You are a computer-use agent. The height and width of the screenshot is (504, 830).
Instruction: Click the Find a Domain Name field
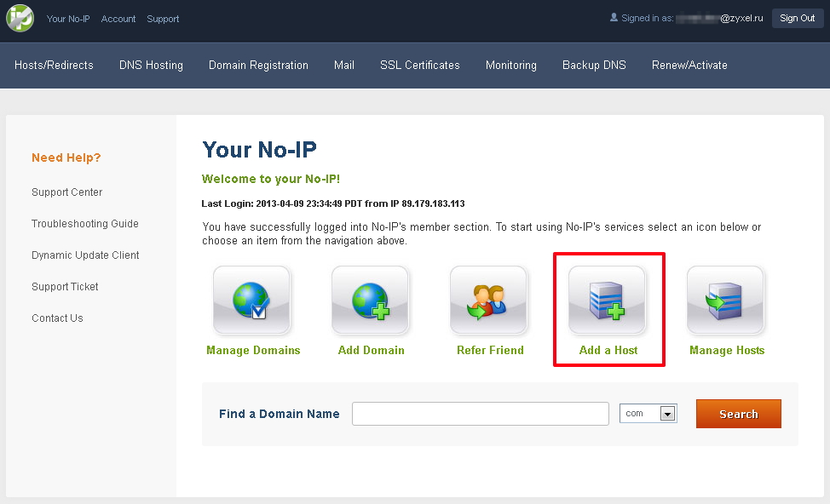point(480,414)
